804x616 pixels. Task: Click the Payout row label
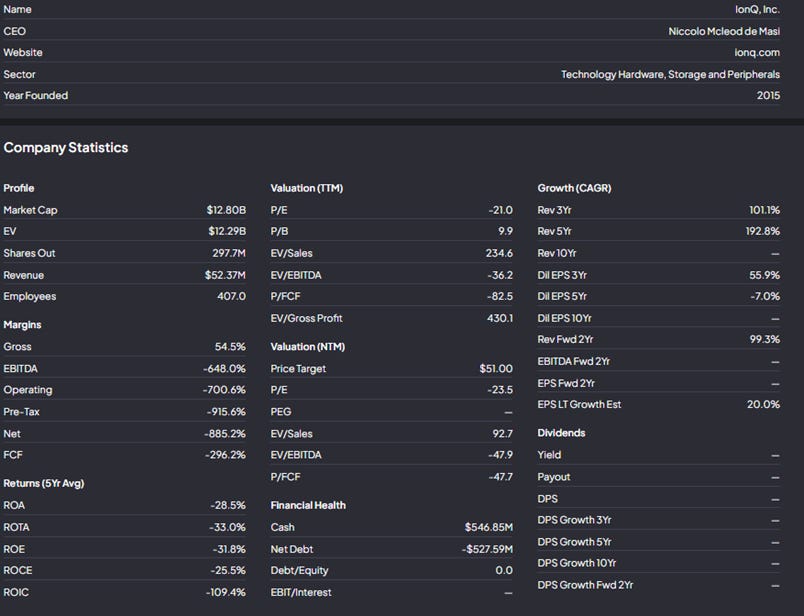click(x=554, y=477)
